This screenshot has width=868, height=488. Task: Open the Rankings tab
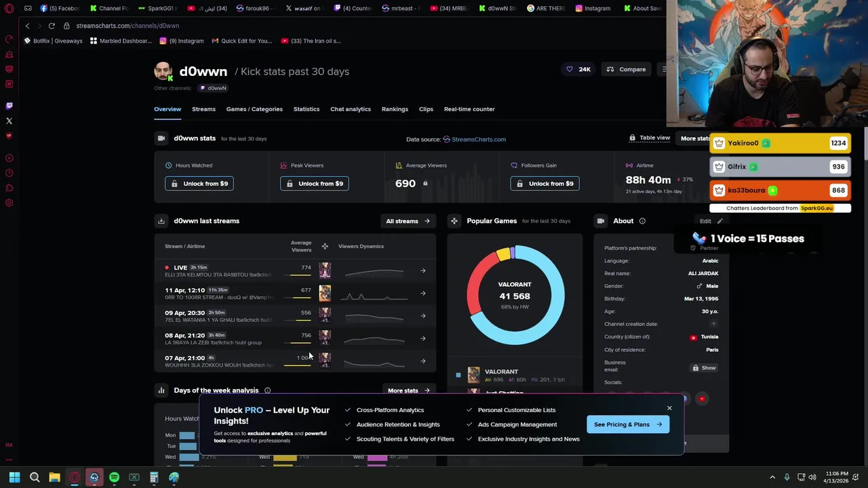pyautogui.click(x=395, y=109)
